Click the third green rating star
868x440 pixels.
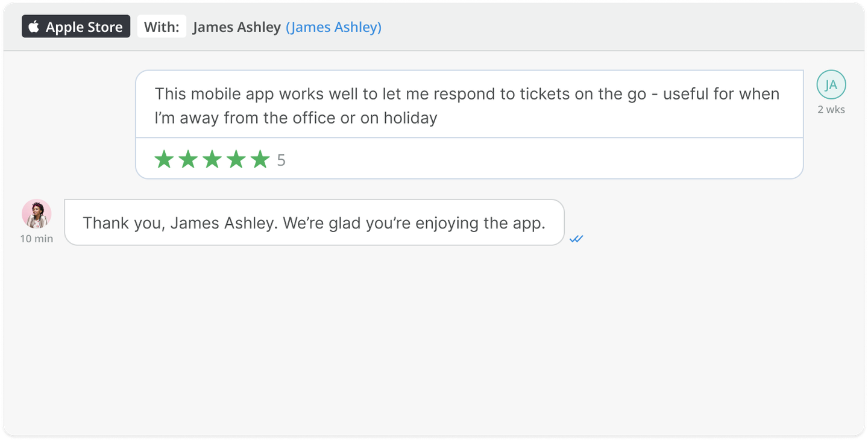coord(212,160)
